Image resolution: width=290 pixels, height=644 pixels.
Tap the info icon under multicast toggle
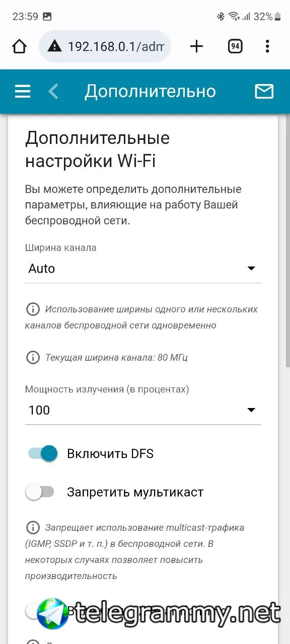[33, 528]
